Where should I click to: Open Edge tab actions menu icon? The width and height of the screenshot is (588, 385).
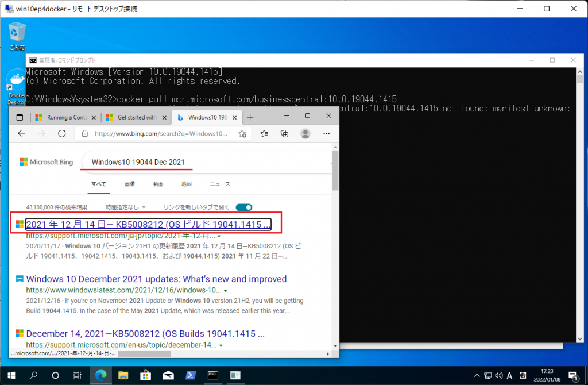coord(20,117)
